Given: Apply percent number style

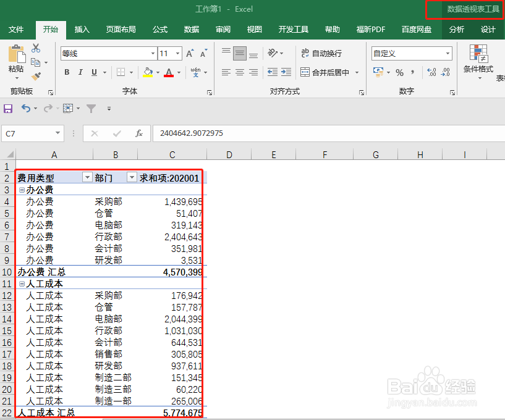Looking at the screenshot, I should point(399,73).
